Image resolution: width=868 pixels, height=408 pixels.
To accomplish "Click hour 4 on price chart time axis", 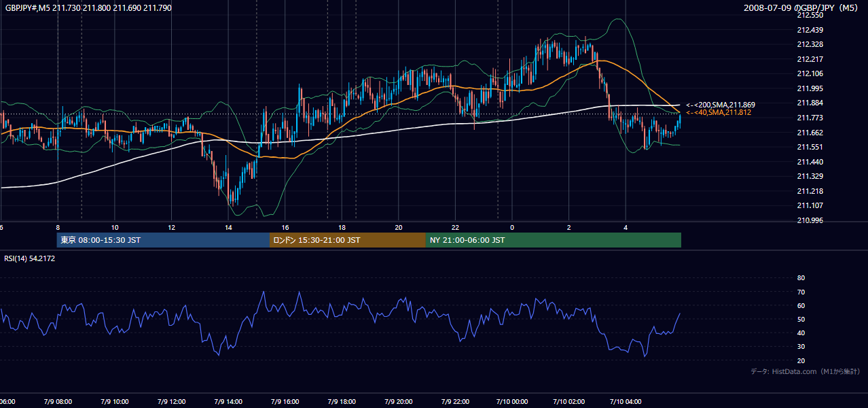I will coord(626,227).
